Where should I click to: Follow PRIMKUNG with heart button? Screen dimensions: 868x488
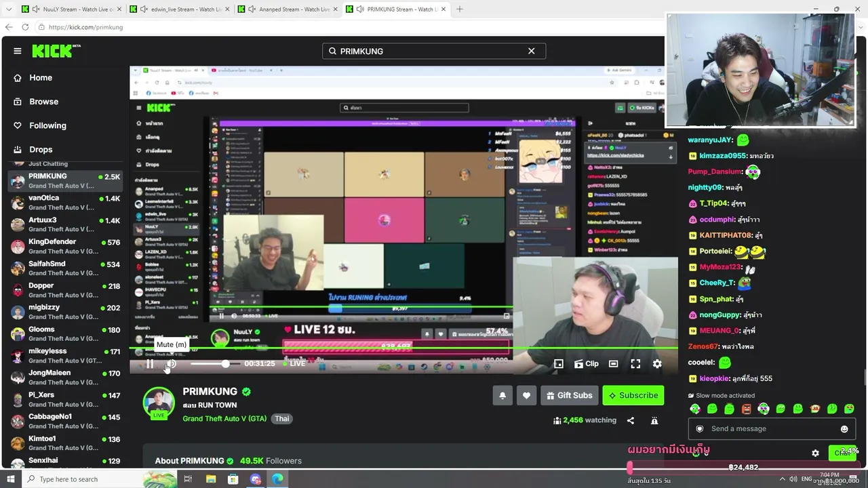tap(527, 395)
